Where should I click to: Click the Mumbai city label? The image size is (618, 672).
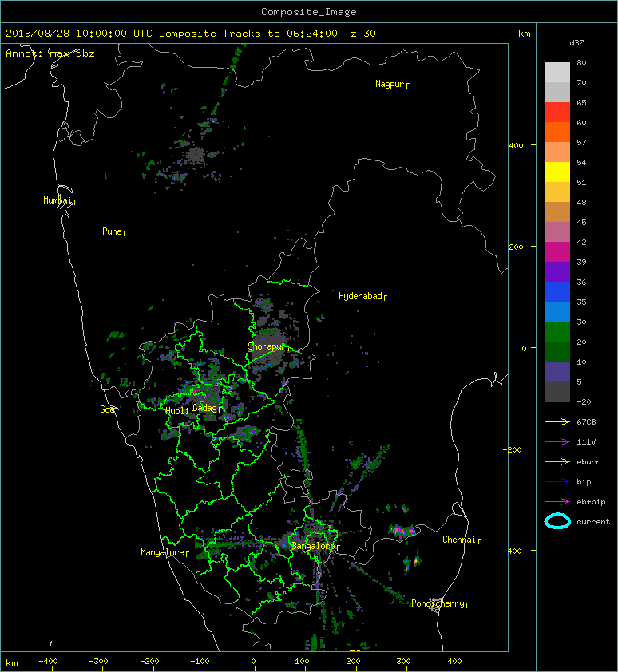[x=57, y=200]
